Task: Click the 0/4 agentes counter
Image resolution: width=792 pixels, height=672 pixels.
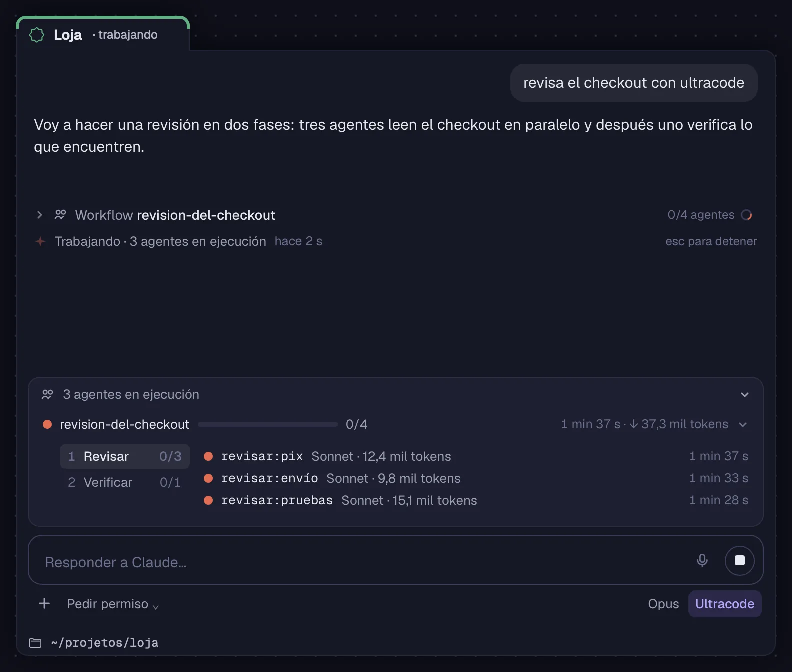Action: [x=701, y=215]
